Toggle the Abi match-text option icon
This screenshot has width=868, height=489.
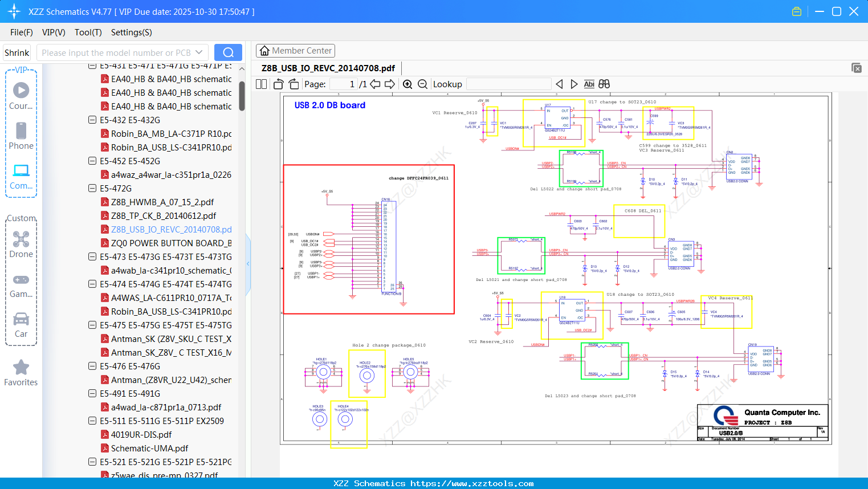pyautogui.click(x=589, y=84)
